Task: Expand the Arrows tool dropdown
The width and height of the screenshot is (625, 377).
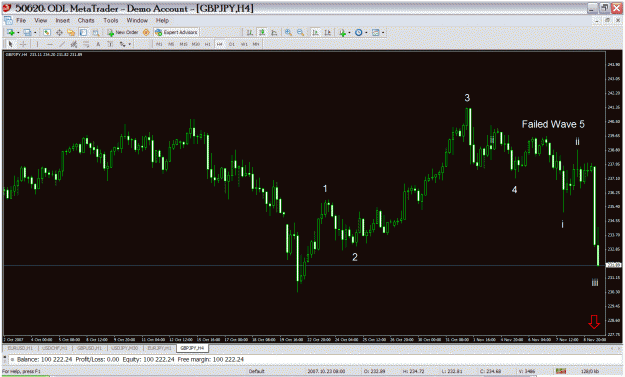Action: click(130, 44)
